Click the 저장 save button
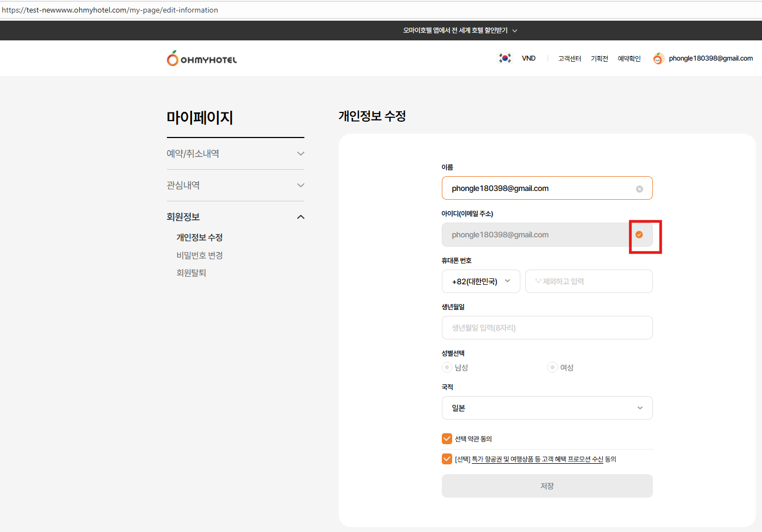The image size is (762, 532). [x=547, y=486]
